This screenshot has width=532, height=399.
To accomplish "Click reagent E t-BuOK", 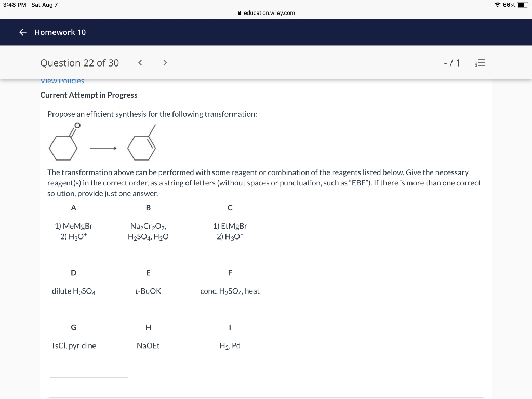I will click(148, 291).
